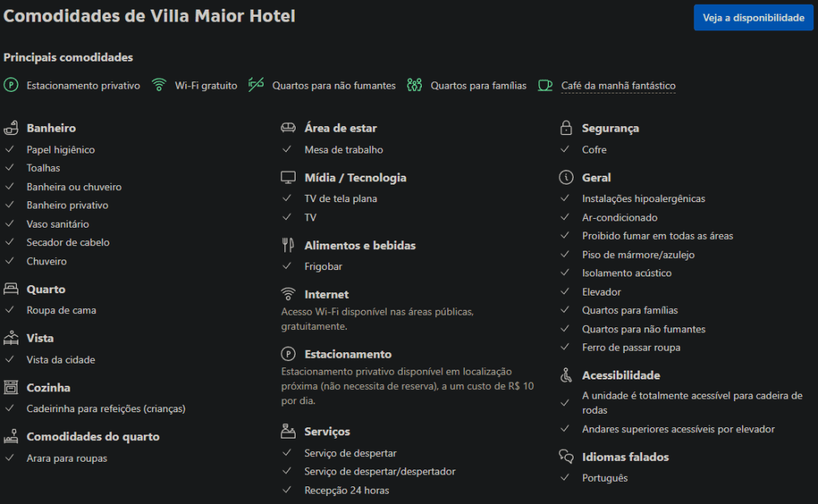
Task: Click the Ar-condicionado amenity text
Action: pyautogui.click(x=620, y=217)
